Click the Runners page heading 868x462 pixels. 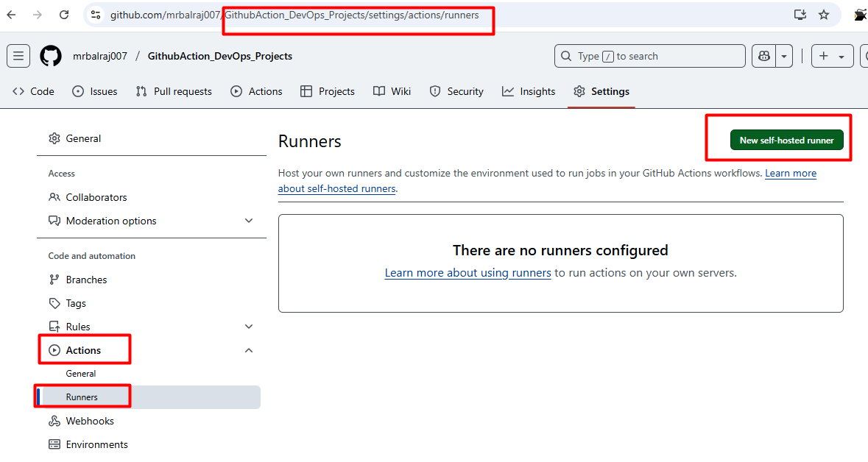(x=309, y=141)
